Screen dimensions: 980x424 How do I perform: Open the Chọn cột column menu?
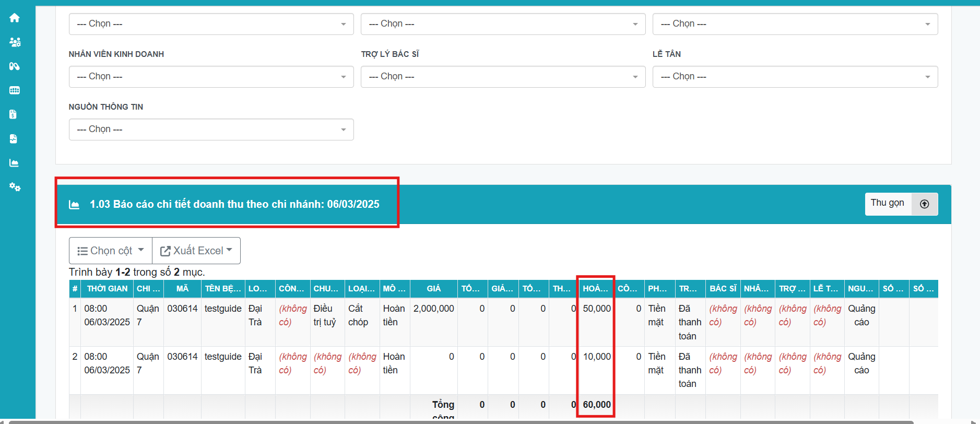[111, 251]
